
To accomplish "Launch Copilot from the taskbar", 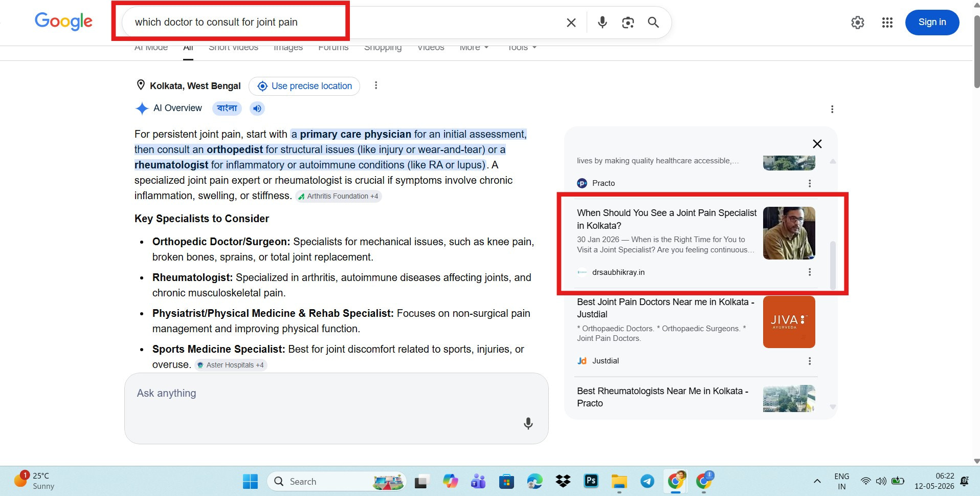I will tap(450, 482).
